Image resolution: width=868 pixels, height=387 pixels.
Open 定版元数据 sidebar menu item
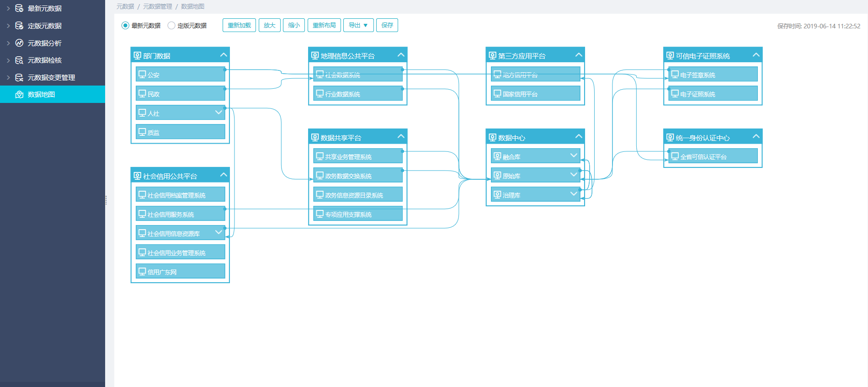[x=44, y=26]
